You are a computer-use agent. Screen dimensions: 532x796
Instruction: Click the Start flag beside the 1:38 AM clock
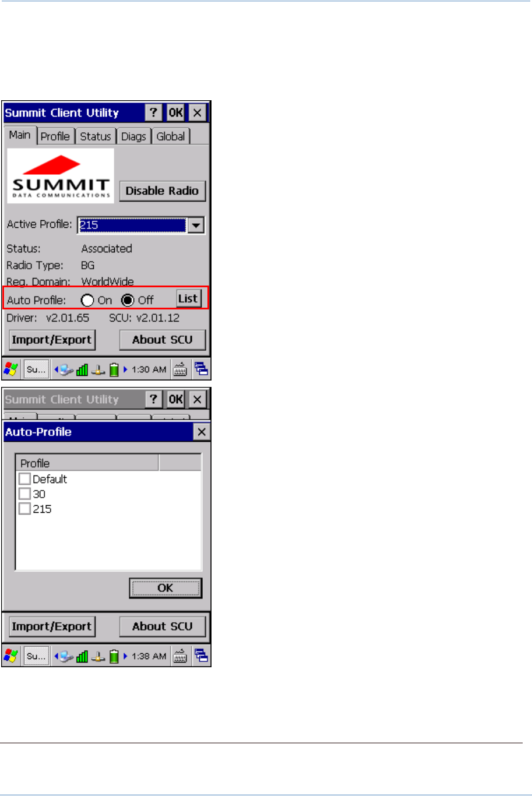coord(10,656)
